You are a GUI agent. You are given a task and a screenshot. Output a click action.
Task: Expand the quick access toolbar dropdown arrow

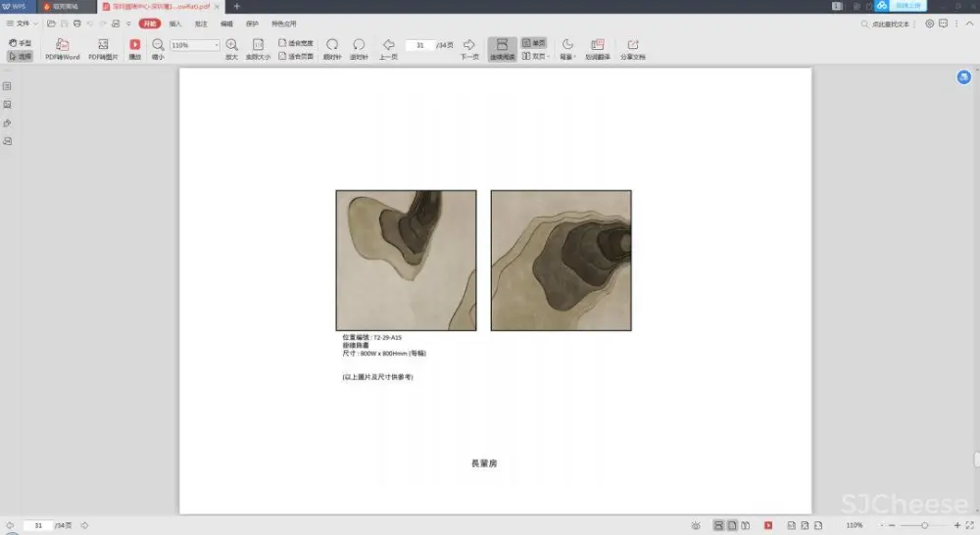click(128, 24)
